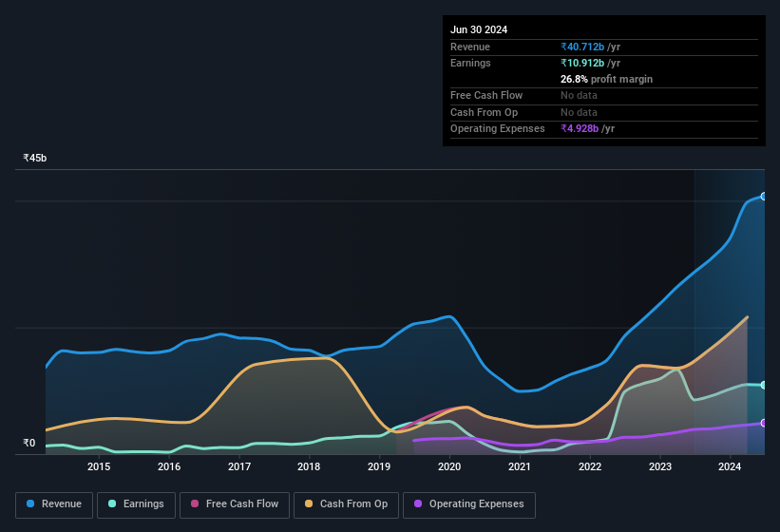Click the Free Cash Flow row in tooltip

604,95
